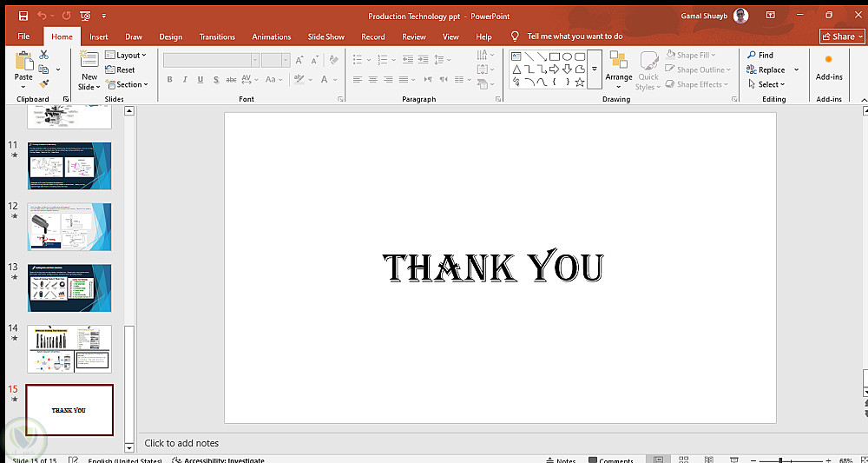Toggle Bold formatting button
Viewport: 868px width, 463px height.
[169, 79]
